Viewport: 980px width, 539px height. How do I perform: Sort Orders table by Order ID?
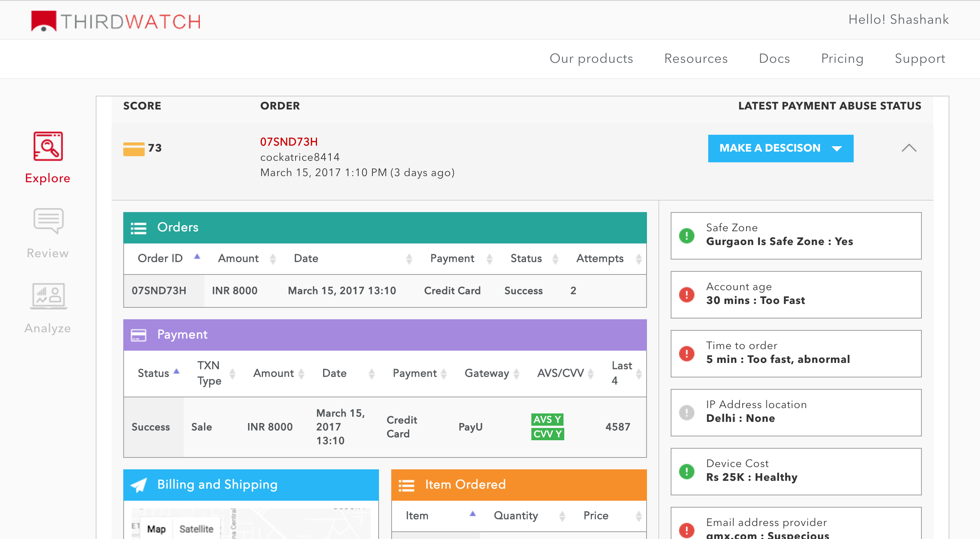pyautogui.click(x=160, y=258)
